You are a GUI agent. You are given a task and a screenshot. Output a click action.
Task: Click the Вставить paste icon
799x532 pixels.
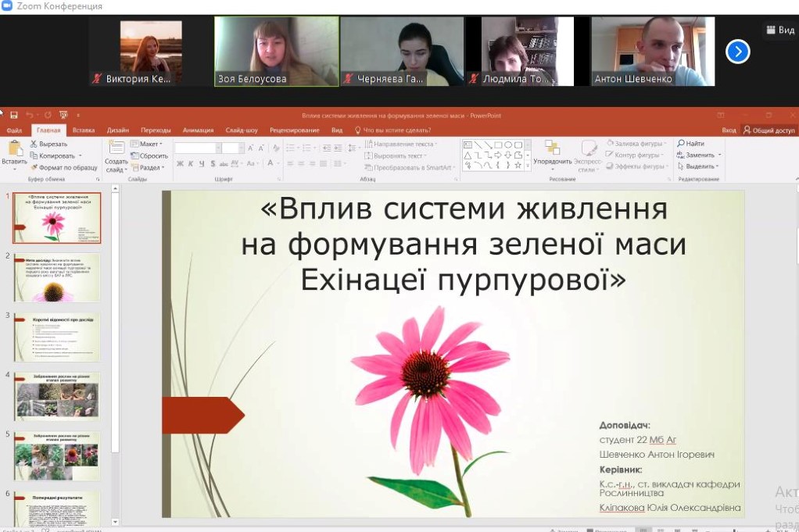coord(15,148)
